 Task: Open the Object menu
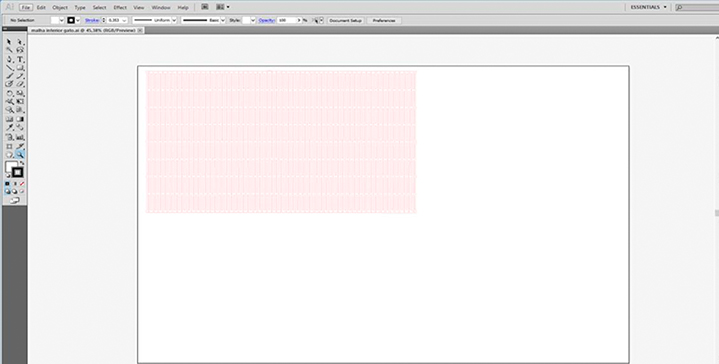[60, 7]
